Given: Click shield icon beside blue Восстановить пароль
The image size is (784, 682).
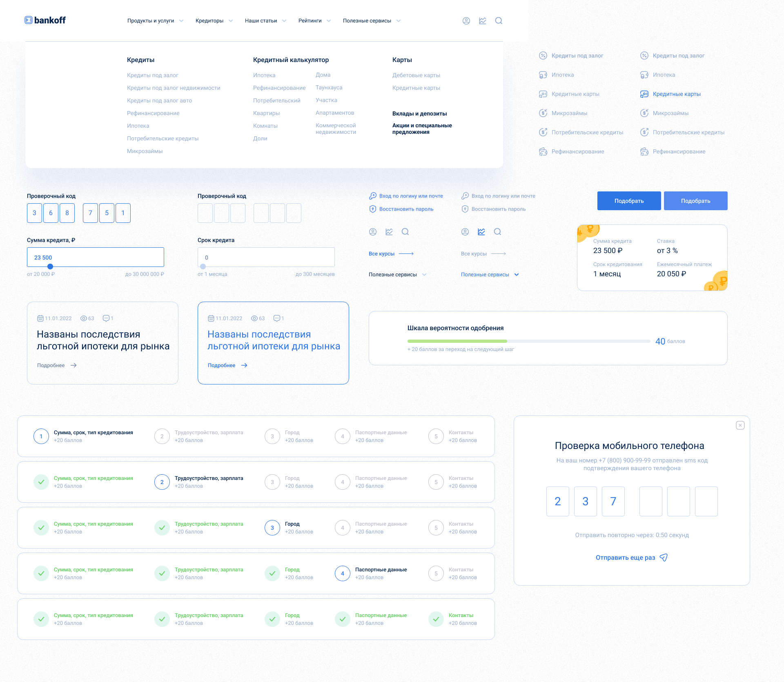Looking at the screenshot, I should pos(372,209).
